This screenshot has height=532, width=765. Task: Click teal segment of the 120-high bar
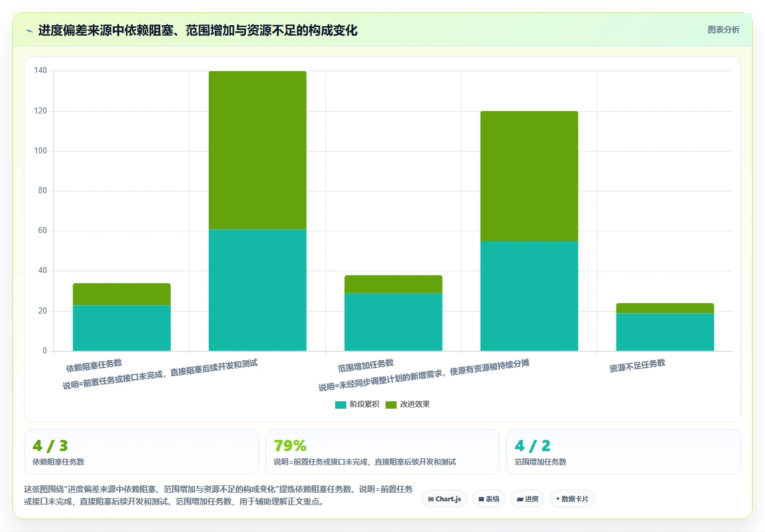coord(529,296)
